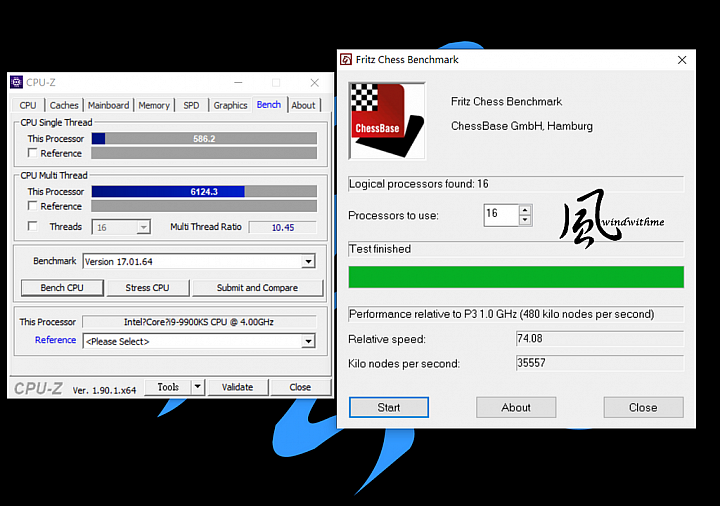720x506 pixels.
Task: Enable Single Thread Reference checkbox
Action: coord(32,153)
